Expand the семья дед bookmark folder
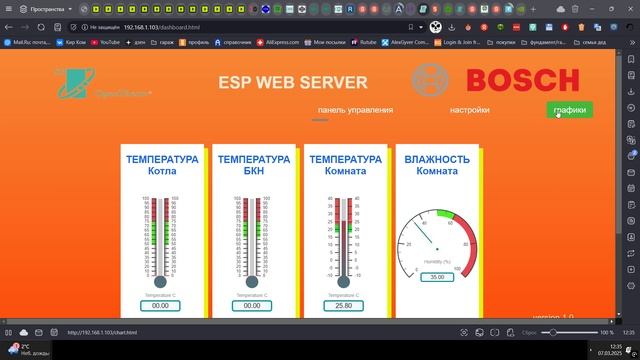Image resolution: width=640 pixels, height=360 pixels. click(x=590, y=42)
